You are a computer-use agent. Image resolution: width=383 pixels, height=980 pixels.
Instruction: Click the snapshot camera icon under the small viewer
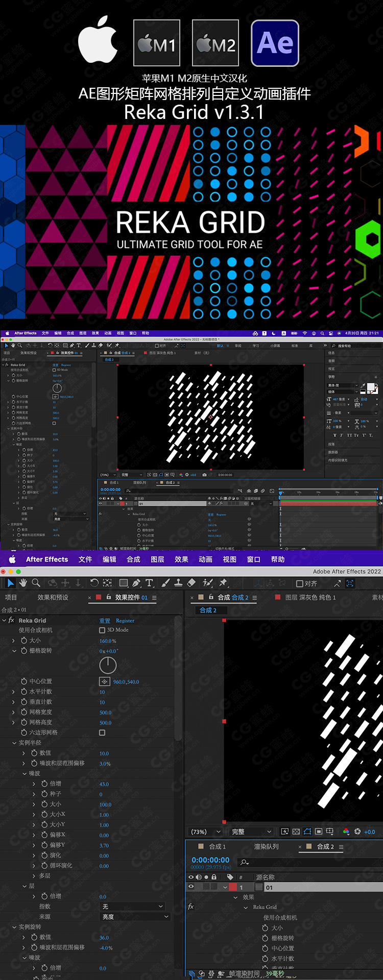(x=205, y=475)
